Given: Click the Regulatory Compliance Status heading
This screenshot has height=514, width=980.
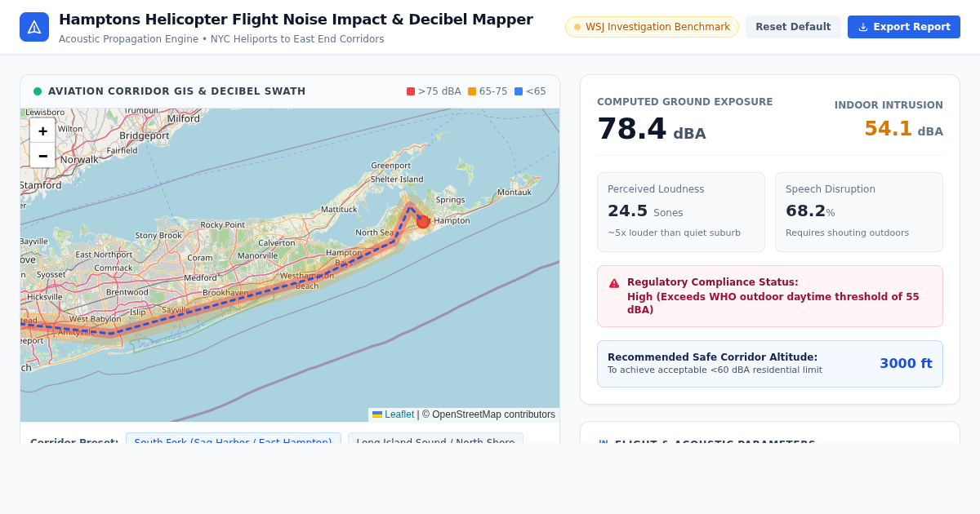Looking at the screenshot, I should point(713,282).
